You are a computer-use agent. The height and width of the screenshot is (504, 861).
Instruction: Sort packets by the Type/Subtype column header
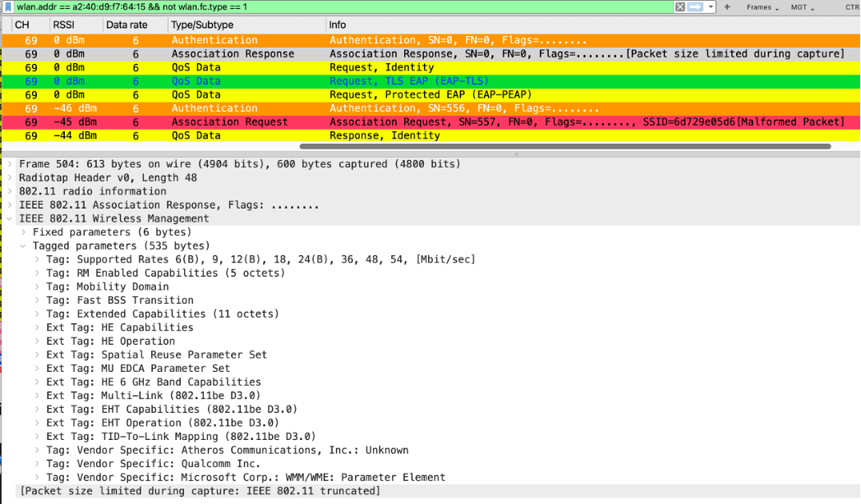click(202, 25)
